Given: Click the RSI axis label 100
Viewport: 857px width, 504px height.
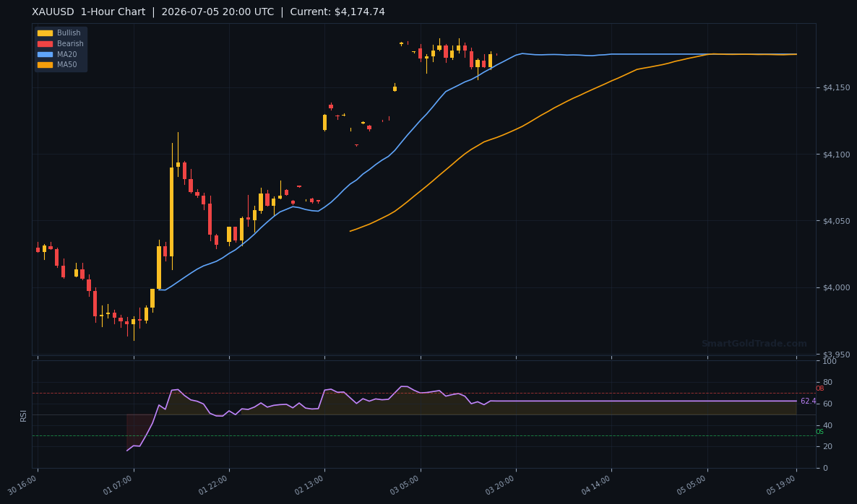Looking at the screenshot, I should (x=829, y=362).
